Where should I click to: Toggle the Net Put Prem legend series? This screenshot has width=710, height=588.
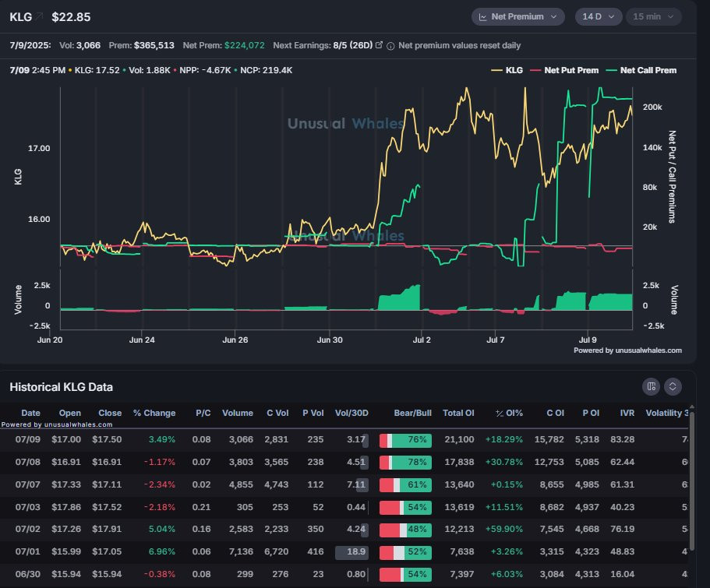[x=564, y=70]
